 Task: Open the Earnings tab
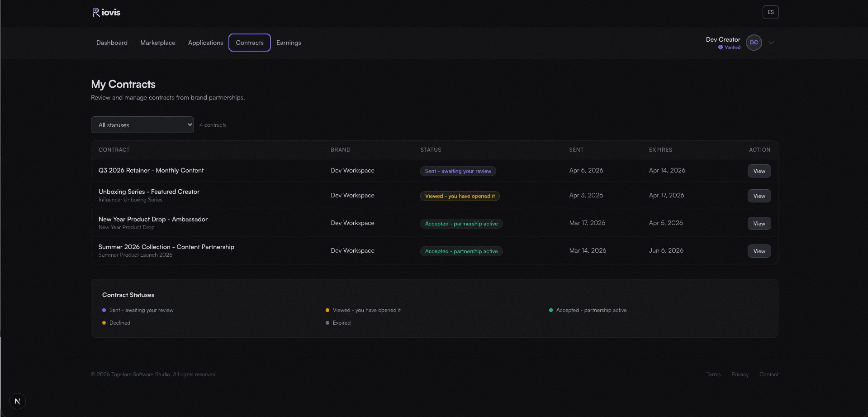(x=289, y=43)
